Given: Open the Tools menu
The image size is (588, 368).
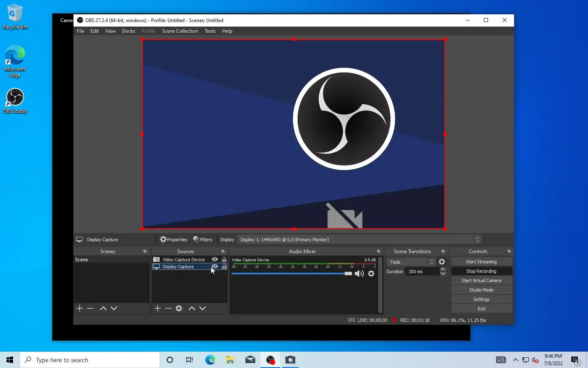Looking at the screenshot, I should pyautogui.click(x=210, y=31).
